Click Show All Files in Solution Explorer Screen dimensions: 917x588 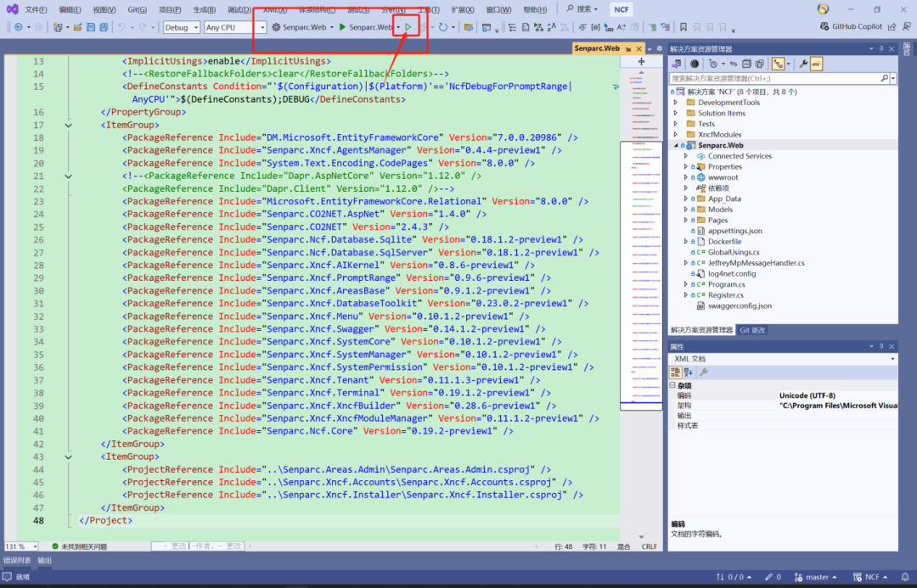tap(759, 64)
